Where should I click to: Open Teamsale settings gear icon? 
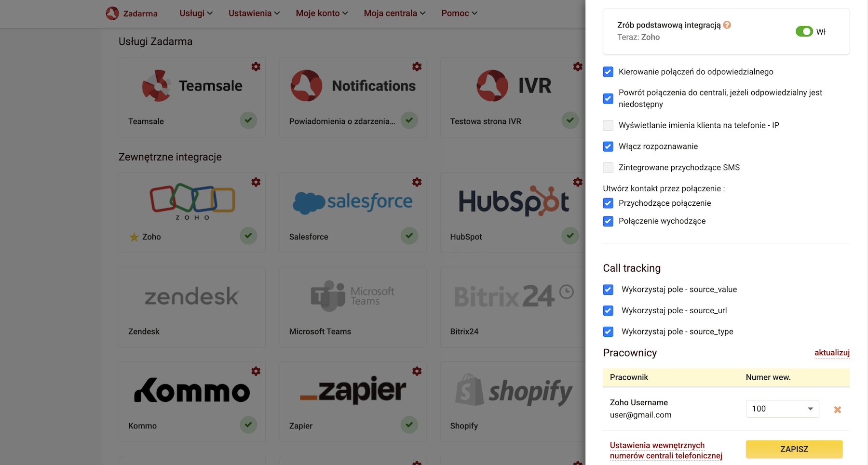[256, 66]
